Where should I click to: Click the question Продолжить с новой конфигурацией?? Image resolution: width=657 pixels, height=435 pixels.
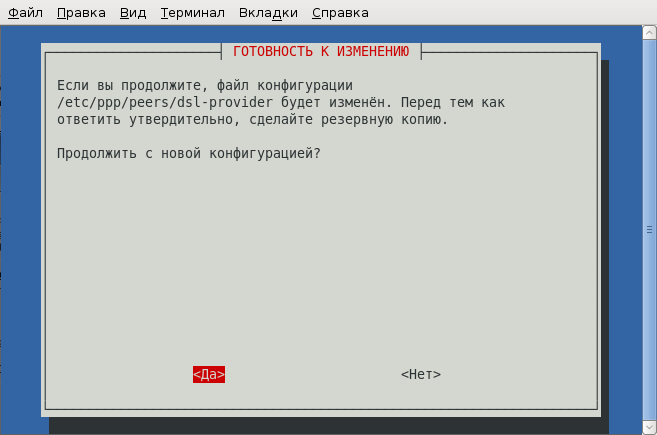[189, 154]
